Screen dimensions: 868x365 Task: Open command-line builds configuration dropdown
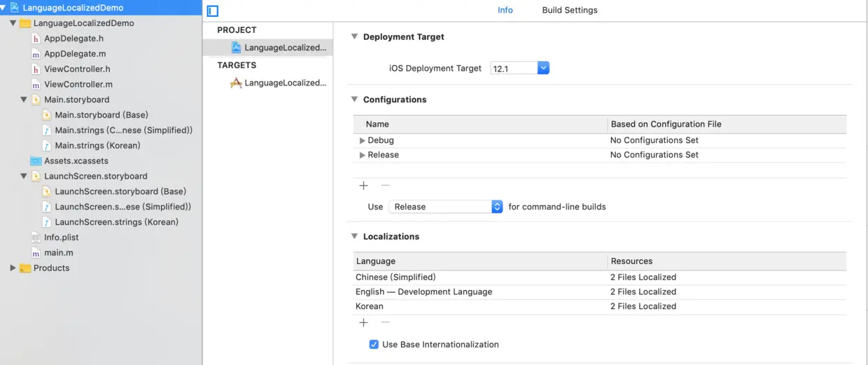[497, 207]
